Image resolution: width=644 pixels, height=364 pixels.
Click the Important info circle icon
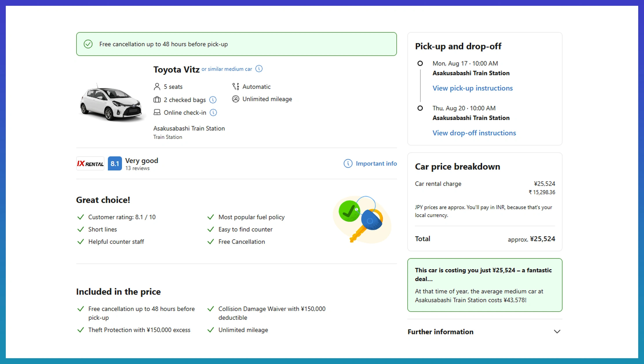pos(348,163)
